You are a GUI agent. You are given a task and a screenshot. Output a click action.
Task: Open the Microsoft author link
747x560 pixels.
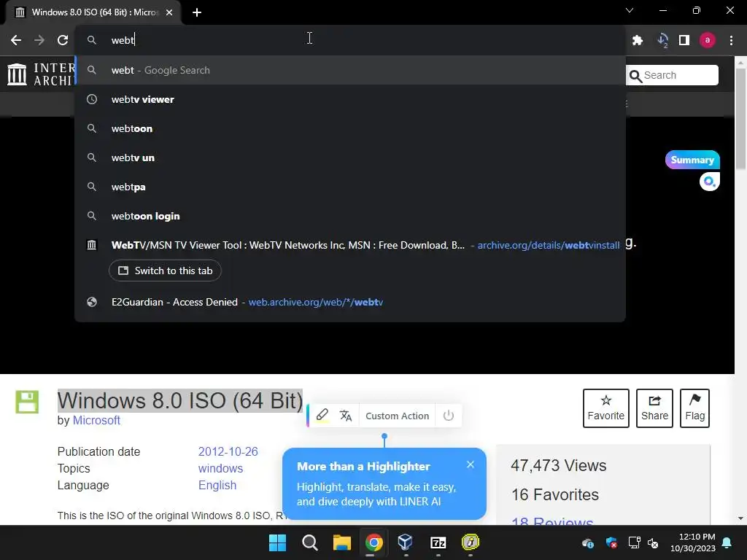[96, 420]
